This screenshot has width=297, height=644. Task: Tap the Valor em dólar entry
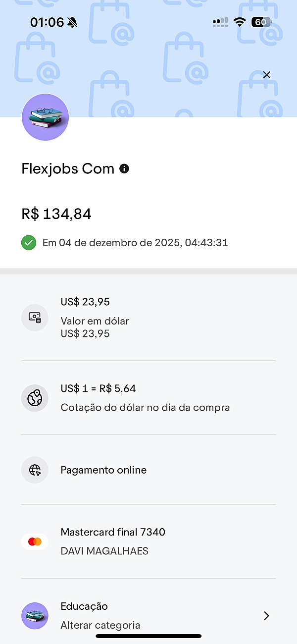tap(95, 321)
